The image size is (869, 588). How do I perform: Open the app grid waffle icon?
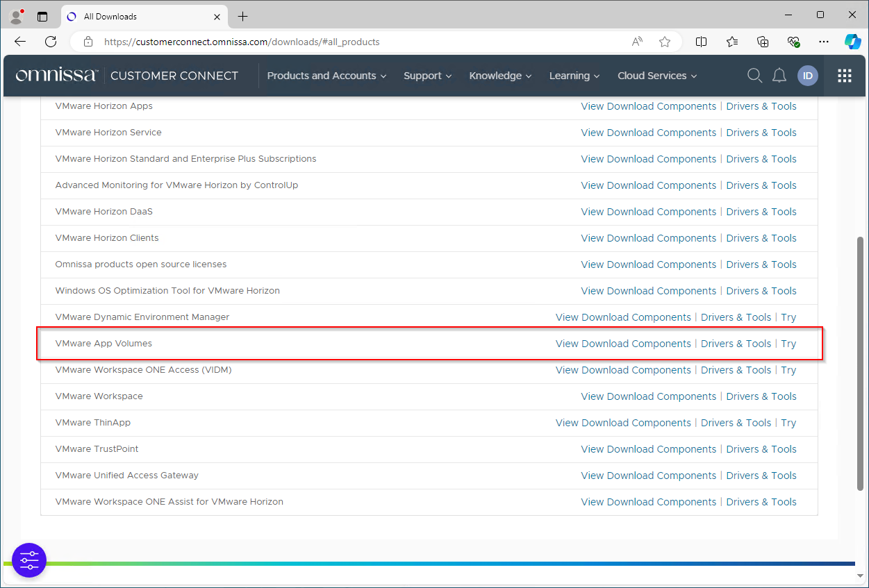click(844, 76)
